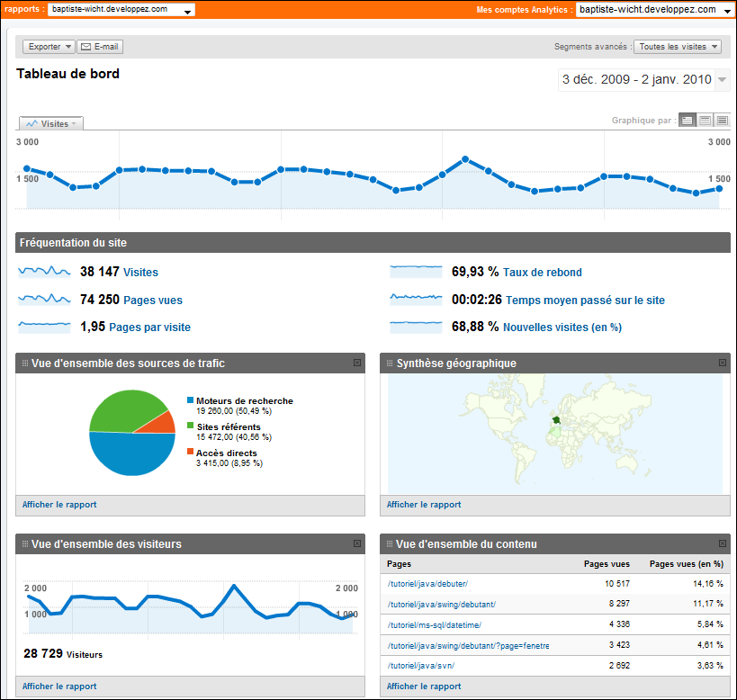The width and height of the screenshot is (737, 700).
Task: Open the Taux de rebond report link
Action: click(542, 273)
